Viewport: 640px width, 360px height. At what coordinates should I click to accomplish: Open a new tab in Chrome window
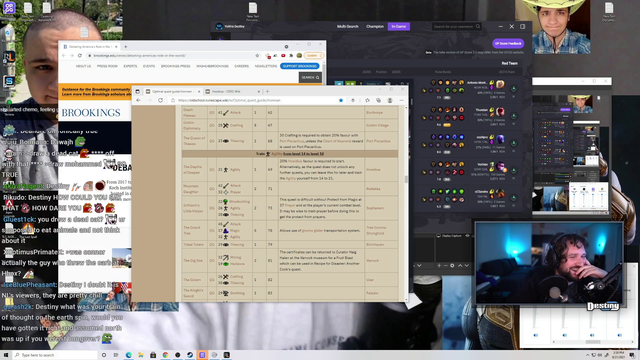pyautogui.click(x=125, y=47)
